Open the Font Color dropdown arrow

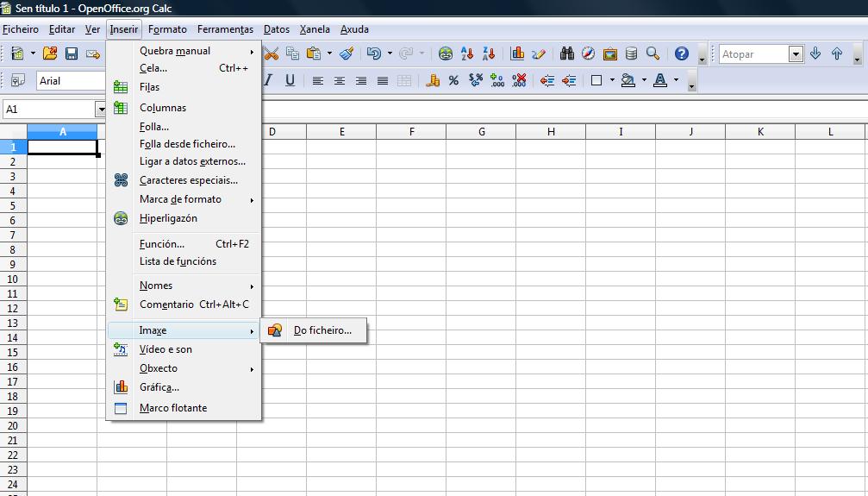(676, 81)
